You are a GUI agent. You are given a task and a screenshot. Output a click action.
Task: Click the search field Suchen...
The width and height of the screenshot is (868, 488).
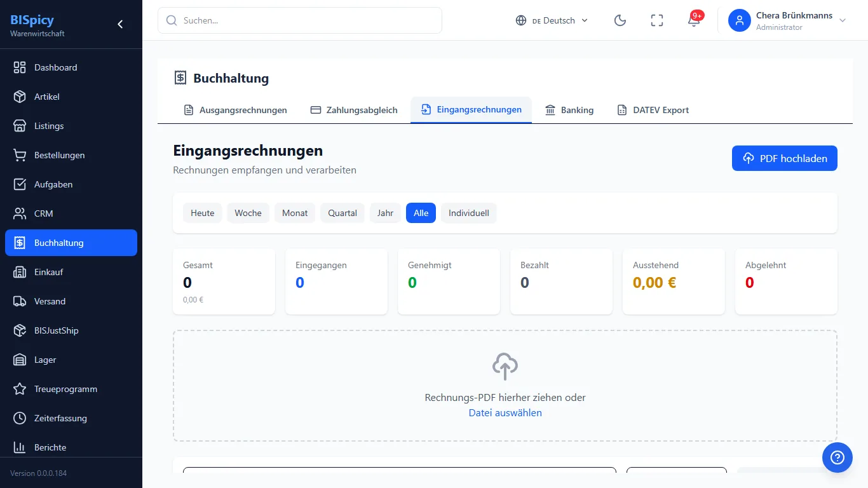(300, 20)
